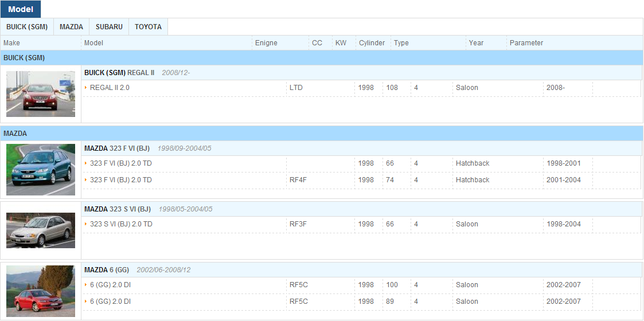
Task: Click RF5C engine in 100 KW row
Action: (299, 285)
